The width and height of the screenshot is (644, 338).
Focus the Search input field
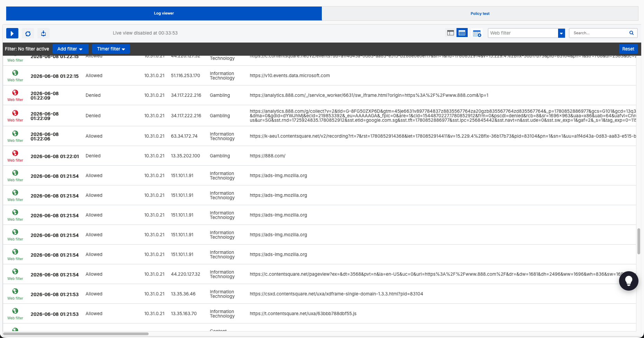(599, 33)
